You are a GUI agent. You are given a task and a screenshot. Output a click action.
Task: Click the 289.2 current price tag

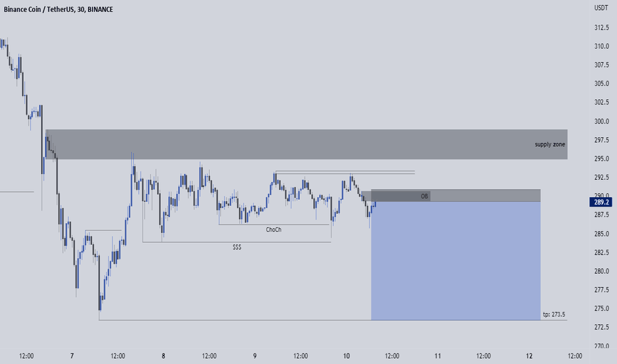601,203
